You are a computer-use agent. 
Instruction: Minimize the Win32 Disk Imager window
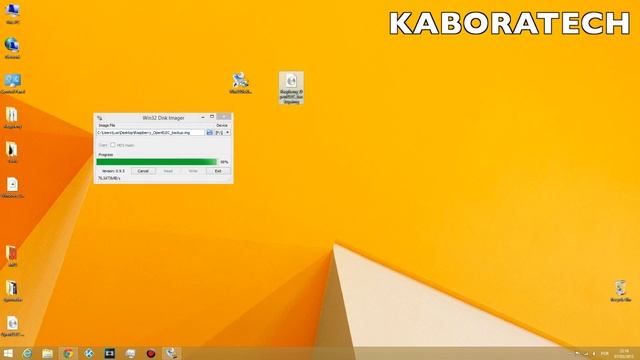(x=203, y=117)
